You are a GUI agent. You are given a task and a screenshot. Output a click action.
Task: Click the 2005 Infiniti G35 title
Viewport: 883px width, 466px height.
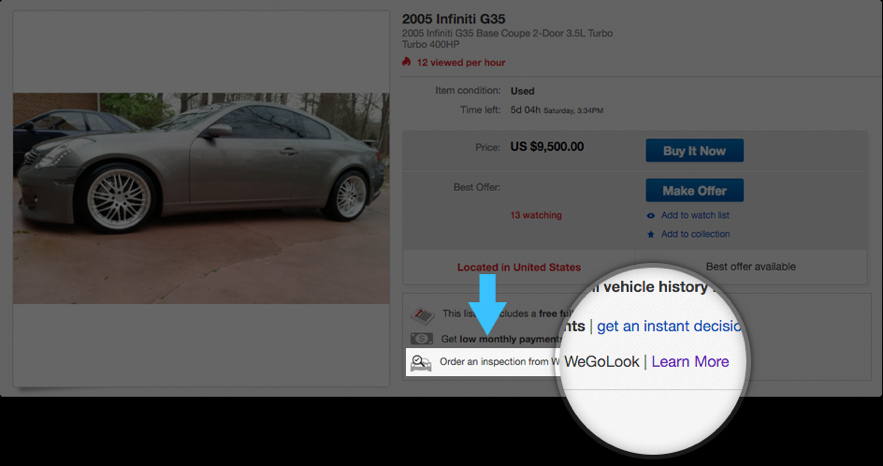453,19
